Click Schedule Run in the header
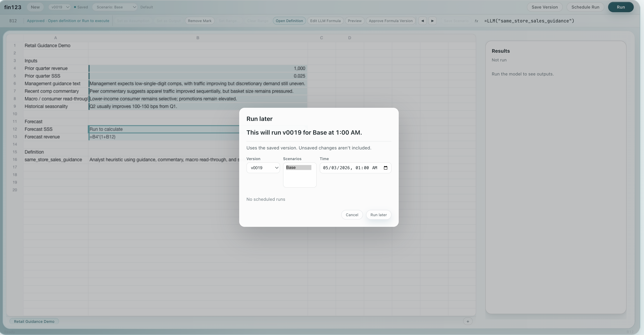The height and width of the screenshot is (335, 644). (x=585, y=7)
